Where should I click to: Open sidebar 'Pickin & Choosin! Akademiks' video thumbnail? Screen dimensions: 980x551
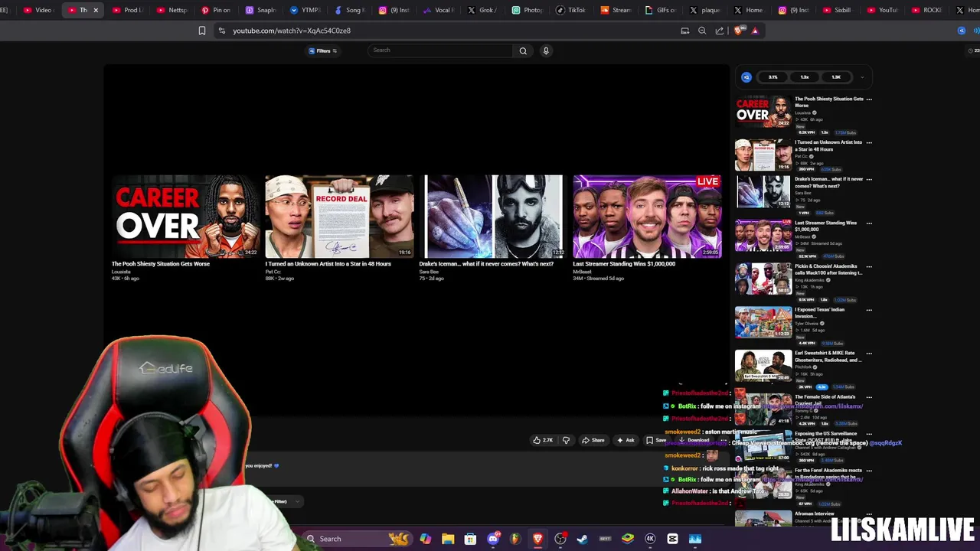[763, 279]
